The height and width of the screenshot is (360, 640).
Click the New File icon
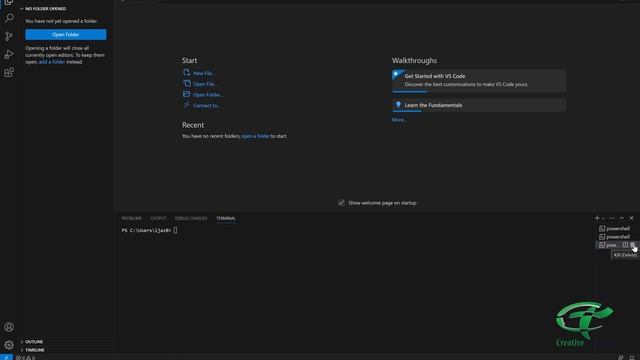tap(187, 73)
